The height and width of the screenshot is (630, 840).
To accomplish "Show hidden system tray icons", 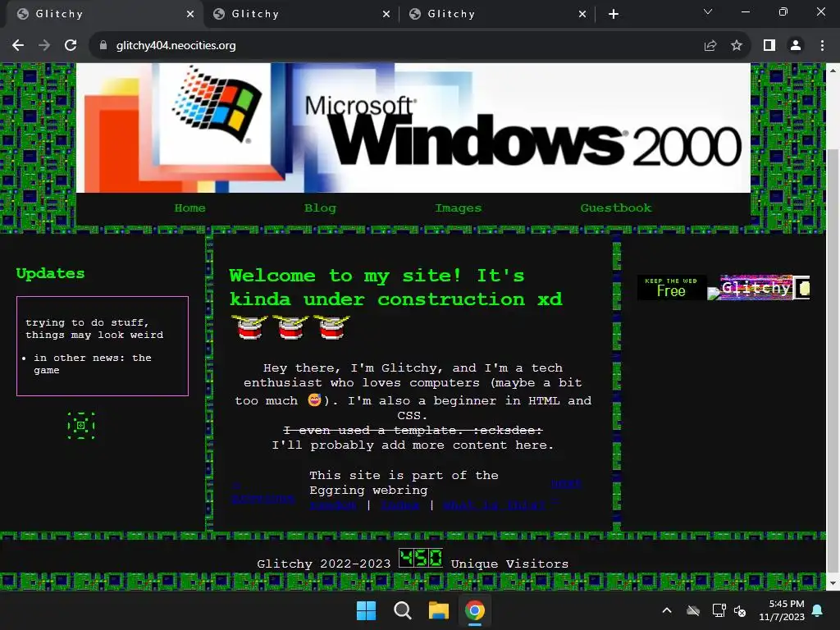I will [667, 610].
